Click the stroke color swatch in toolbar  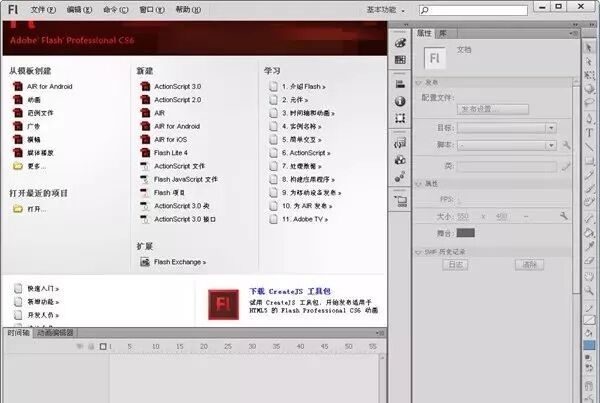pyautogui.click(x=589, y=320)
